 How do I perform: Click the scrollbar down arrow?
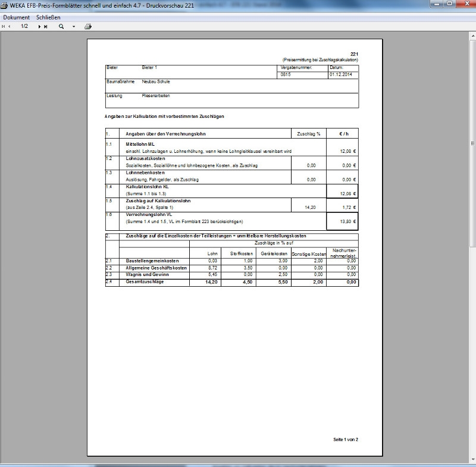[472, 460]
